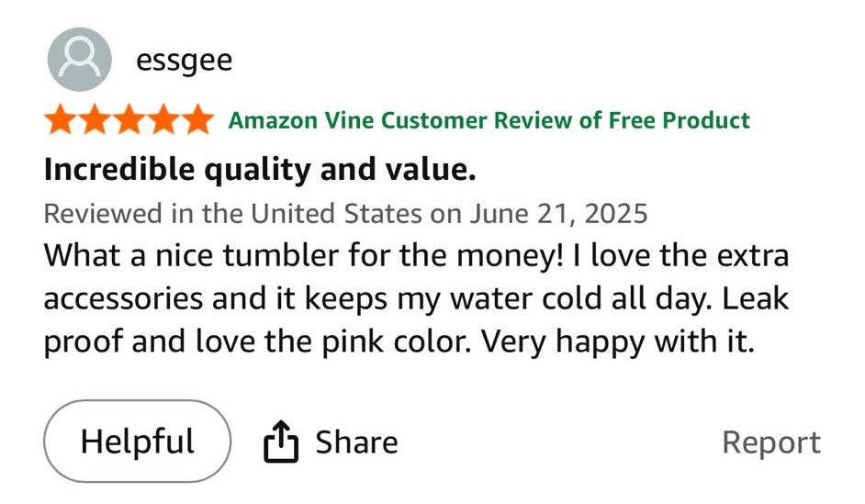Click the share arrow icon

coord(281,442)
